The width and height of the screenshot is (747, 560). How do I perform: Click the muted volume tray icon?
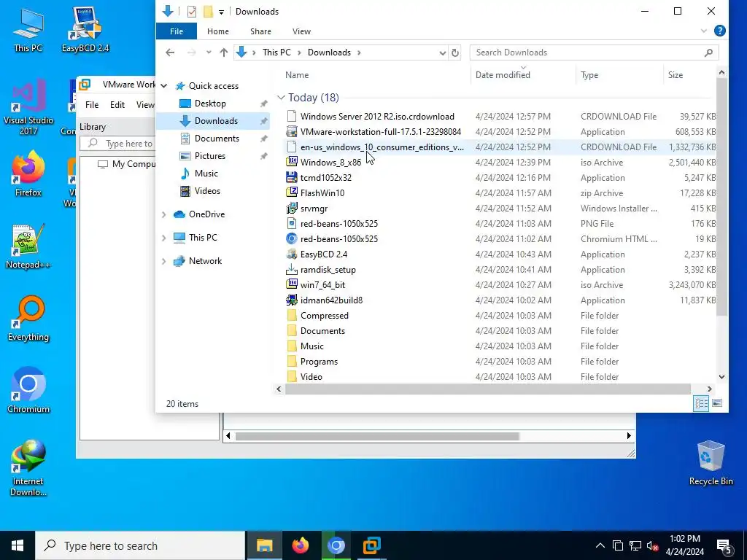point(652,546)
